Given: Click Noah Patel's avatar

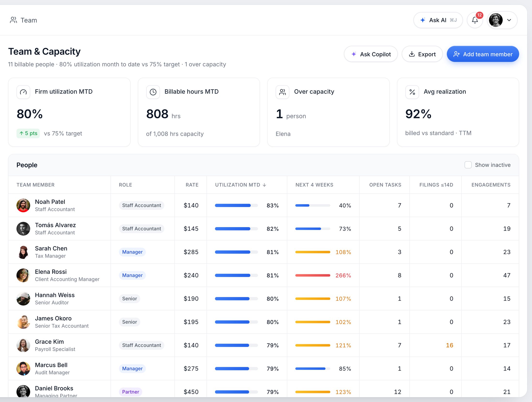Looking at the screenshot, I should coord(23,205).
